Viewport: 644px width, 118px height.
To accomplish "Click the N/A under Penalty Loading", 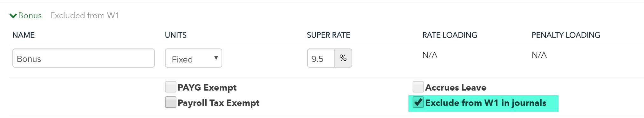I will (x=539, y=55).
